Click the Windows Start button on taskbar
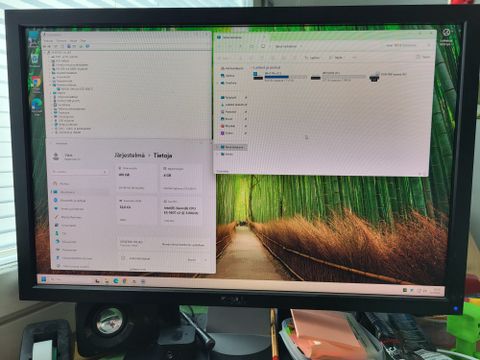480x360 pixels. tap(43, 279)
